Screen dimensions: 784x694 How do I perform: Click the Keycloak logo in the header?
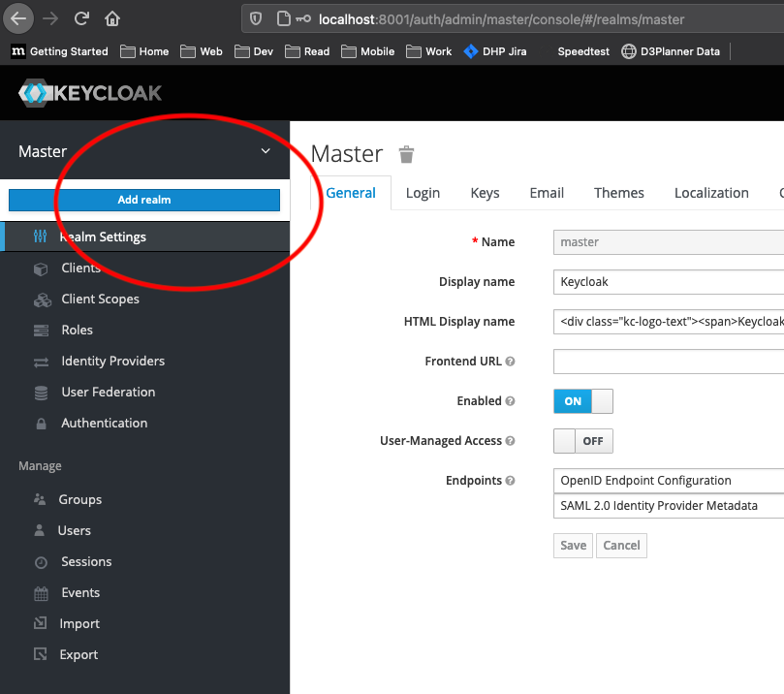coord(90,93)
